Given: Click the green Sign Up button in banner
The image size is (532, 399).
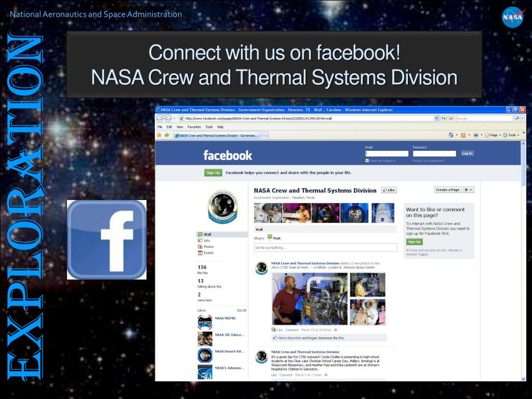Looking at the screenshot, I should pyautogui.click(x=213, y=172).
